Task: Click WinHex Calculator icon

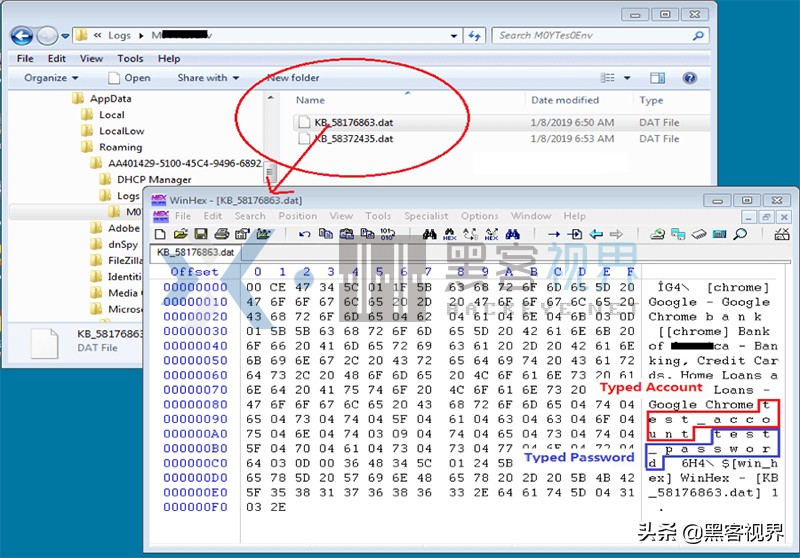Action: 719,234
